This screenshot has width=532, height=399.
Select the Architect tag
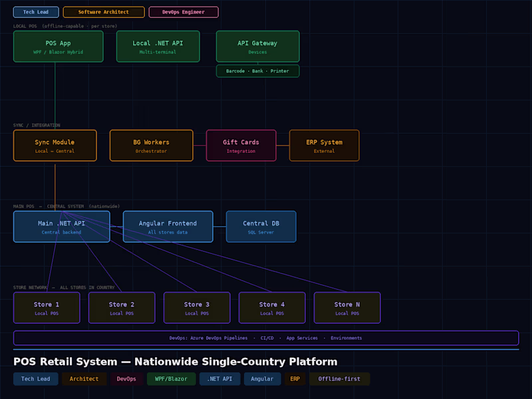point(84,379)
